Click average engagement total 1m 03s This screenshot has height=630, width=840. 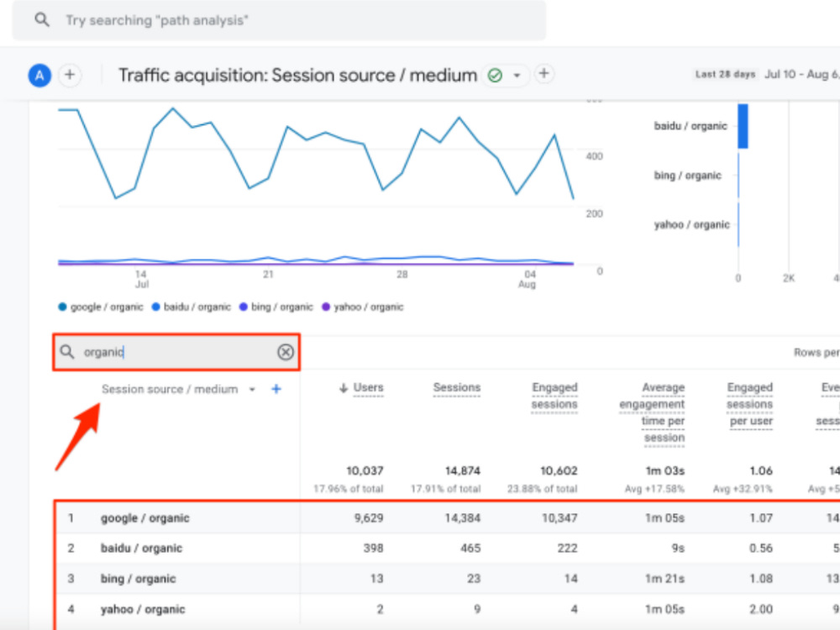point(664,471)
